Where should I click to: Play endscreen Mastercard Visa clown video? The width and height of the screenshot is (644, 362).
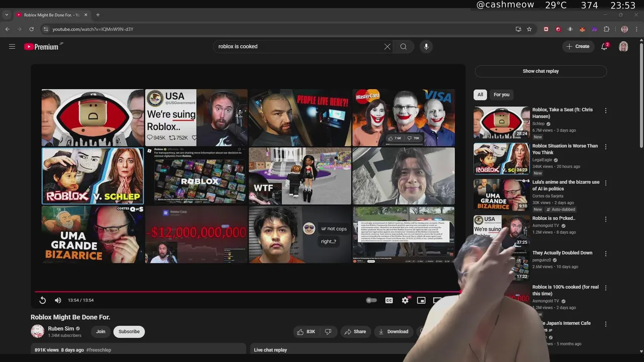coord(404,118)
